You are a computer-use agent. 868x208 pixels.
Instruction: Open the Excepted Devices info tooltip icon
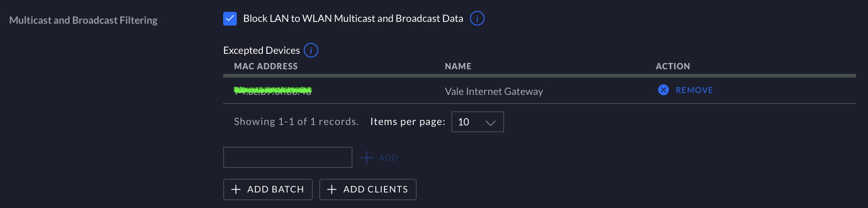coord(311,50)
